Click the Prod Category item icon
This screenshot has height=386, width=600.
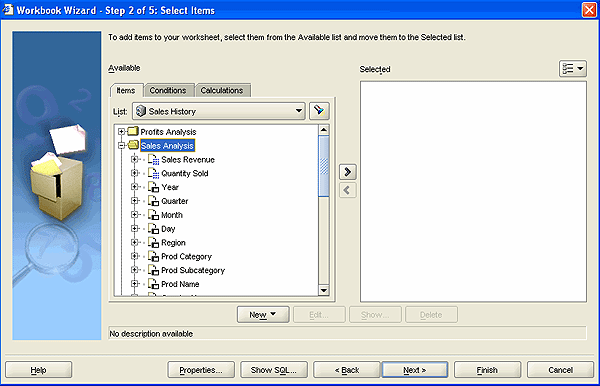153,256
